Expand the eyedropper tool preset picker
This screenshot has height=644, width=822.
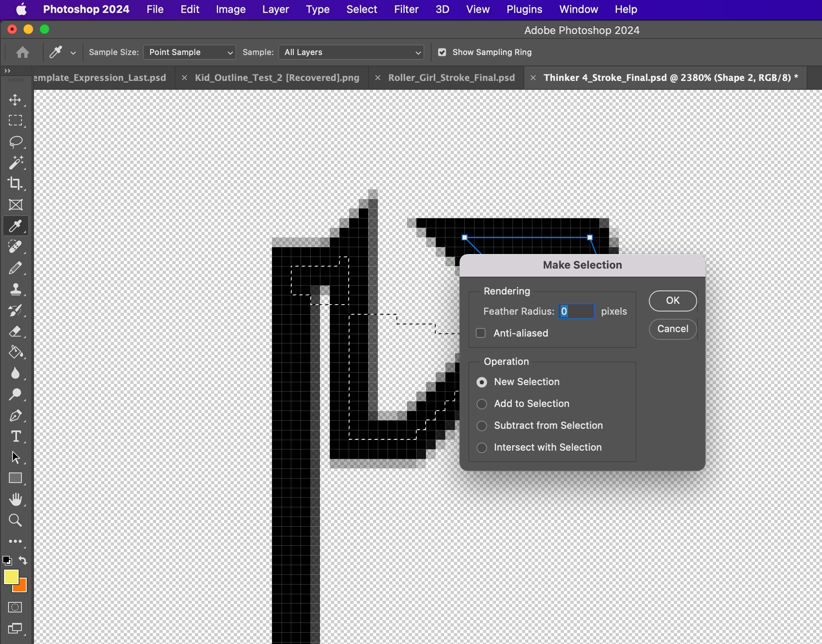[73, 53]
